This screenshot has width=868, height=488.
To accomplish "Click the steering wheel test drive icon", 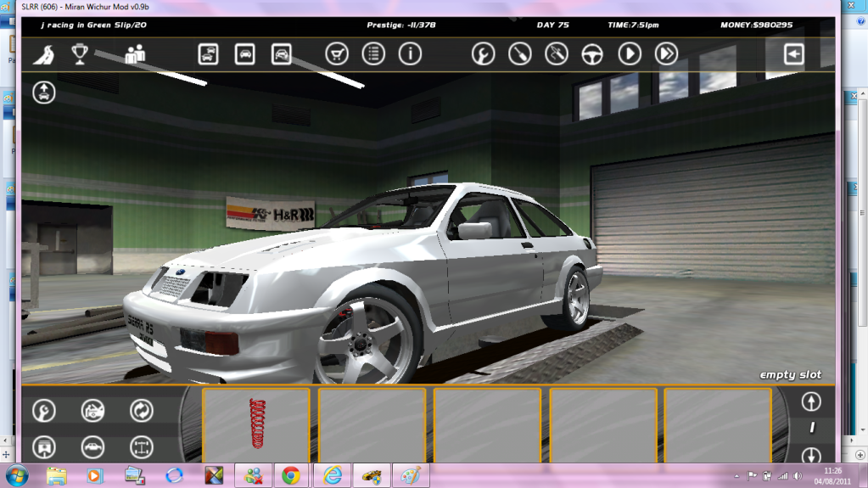I will click(x=592, y=54).
